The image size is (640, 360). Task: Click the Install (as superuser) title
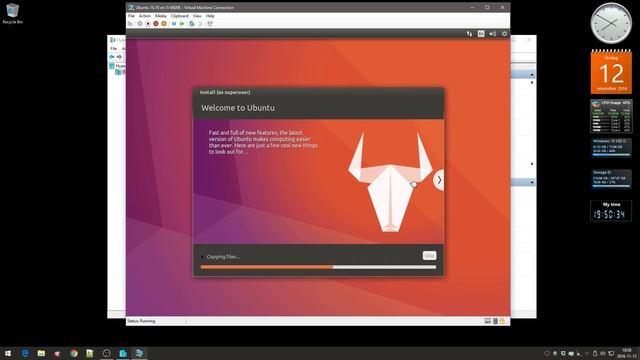coord(225,92)
